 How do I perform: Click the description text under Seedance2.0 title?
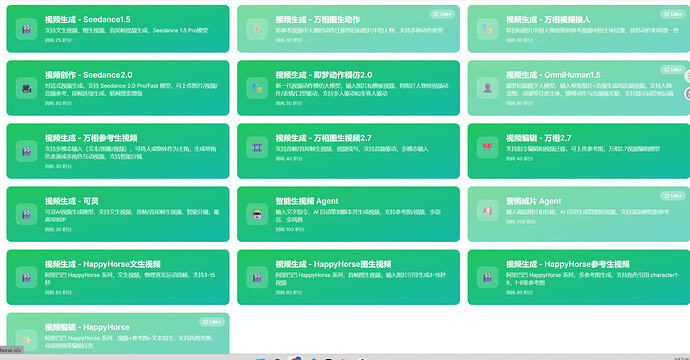131,89
